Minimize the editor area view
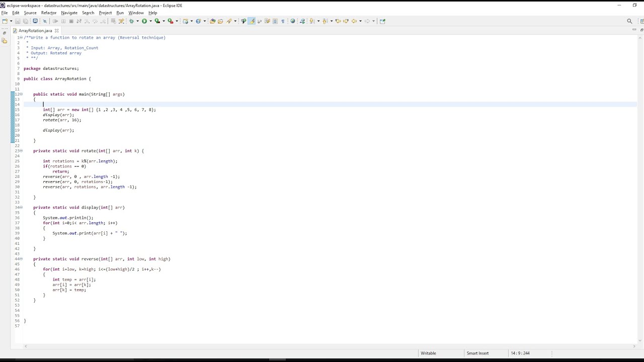Image resolution: width=644 pixels, height=362 pixels. 634,30
